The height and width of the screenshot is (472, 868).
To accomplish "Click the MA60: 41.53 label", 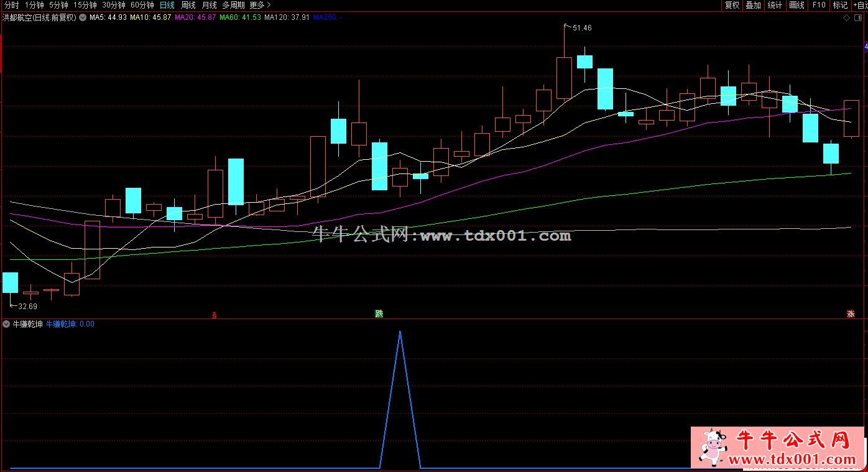I will click(241, 17).
